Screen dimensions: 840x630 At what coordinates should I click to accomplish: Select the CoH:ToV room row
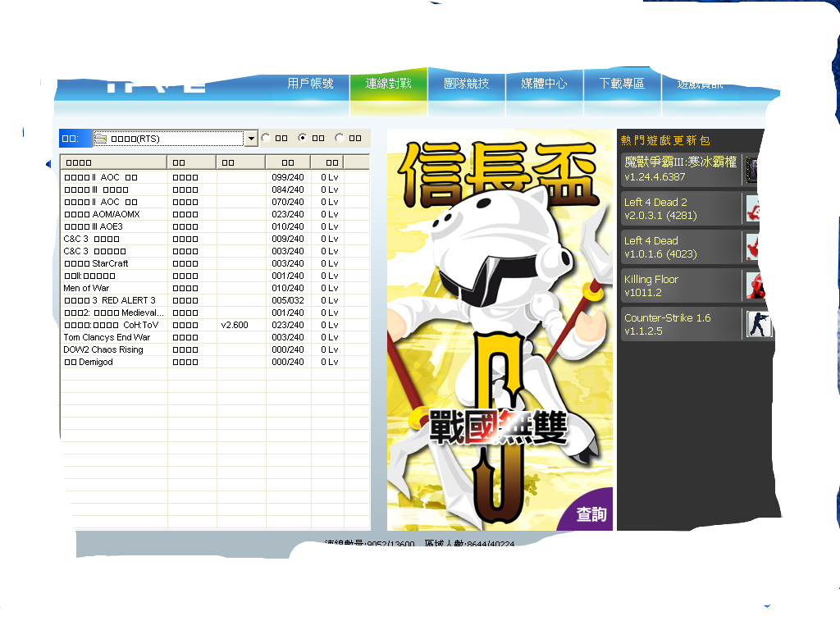click(x=216, y=325)
